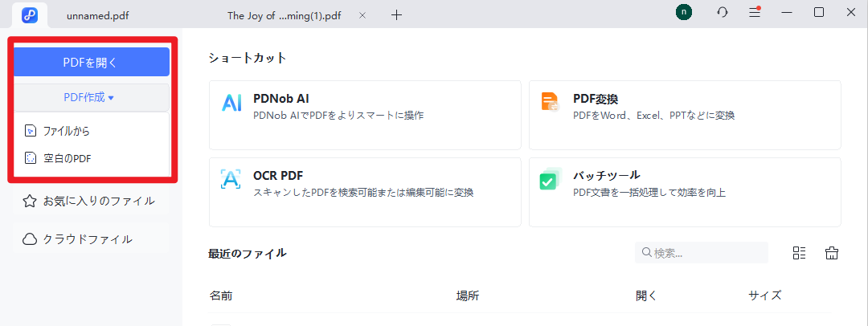
Task: Focus the 検索 search field
Action: [x=702, y=253]
